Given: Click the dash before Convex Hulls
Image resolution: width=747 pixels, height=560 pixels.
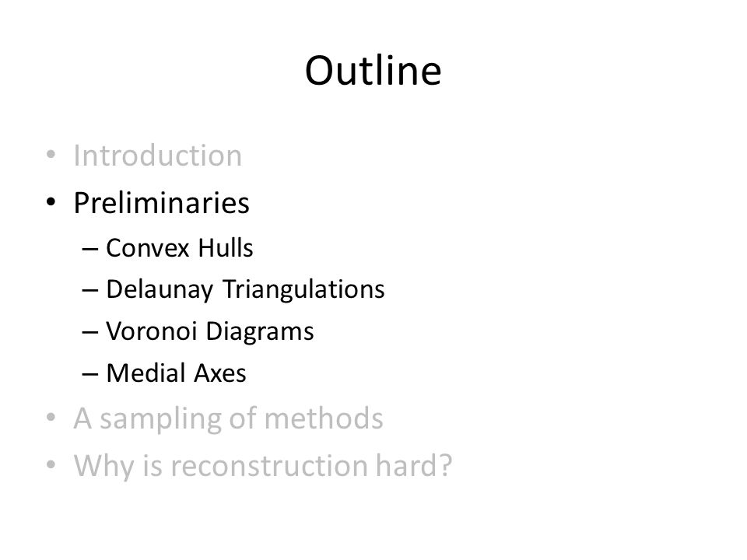Looking at the screenshot, I should pyautogui.click(x=90, y=249).
